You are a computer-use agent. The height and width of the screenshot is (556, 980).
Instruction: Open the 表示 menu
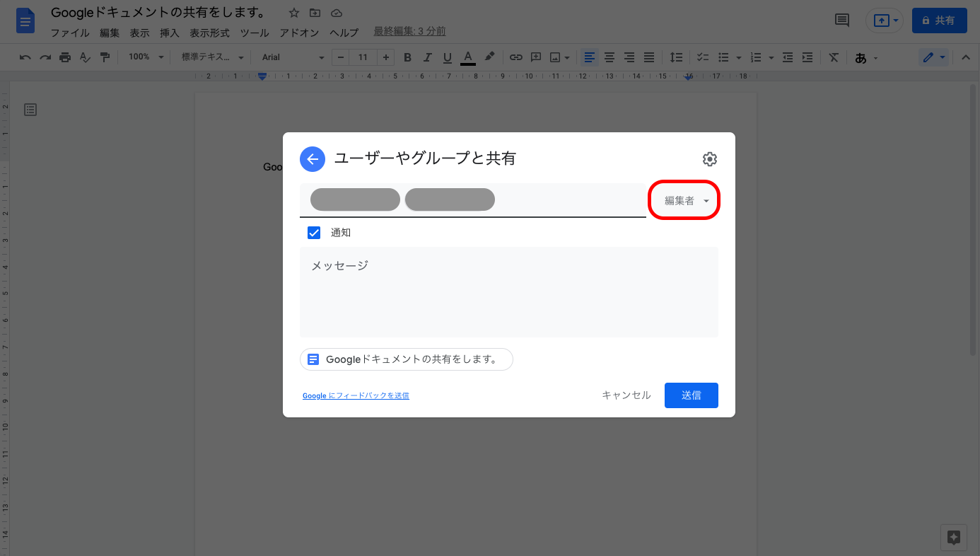click(x=139, y=33)
